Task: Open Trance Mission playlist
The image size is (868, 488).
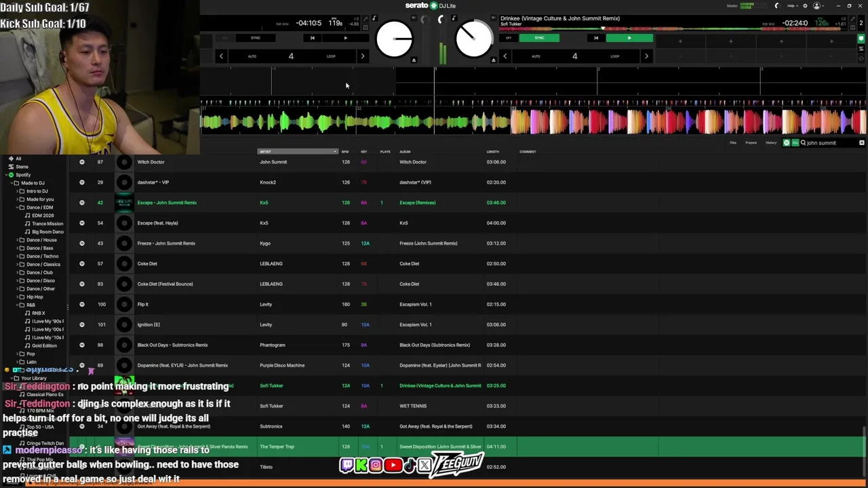Action: pos(47,224)
